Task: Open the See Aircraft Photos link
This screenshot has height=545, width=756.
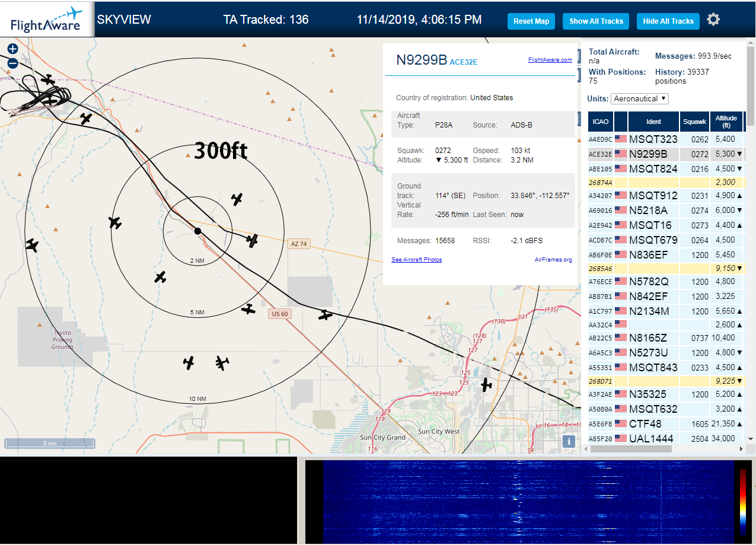Action: point(416,260)
